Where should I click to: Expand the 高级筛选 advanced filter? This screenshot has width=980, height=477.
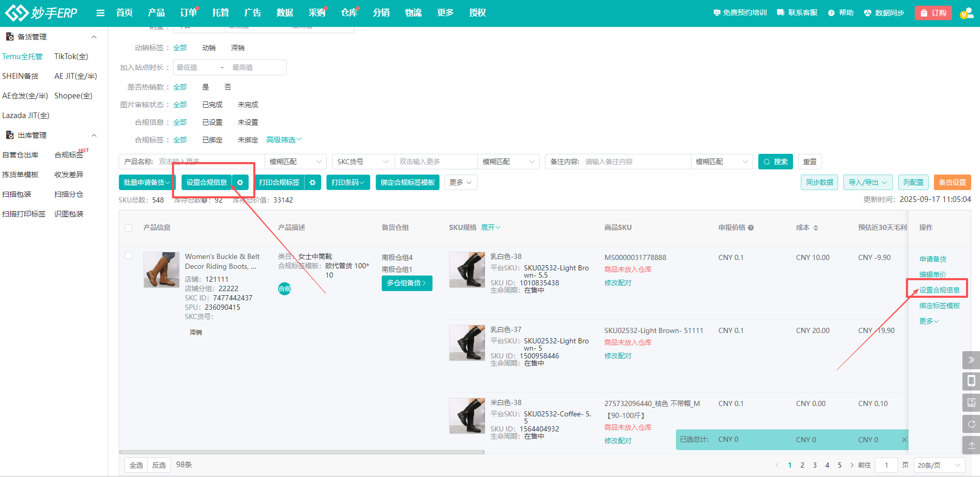point(283,140)
